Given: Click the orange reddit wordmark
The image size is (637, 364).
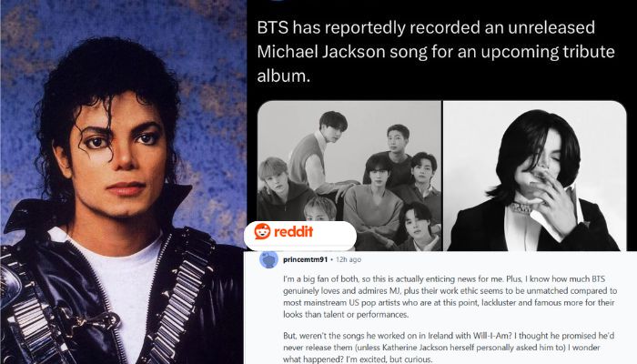Looking at the screenshot, I should click(293, 231).
